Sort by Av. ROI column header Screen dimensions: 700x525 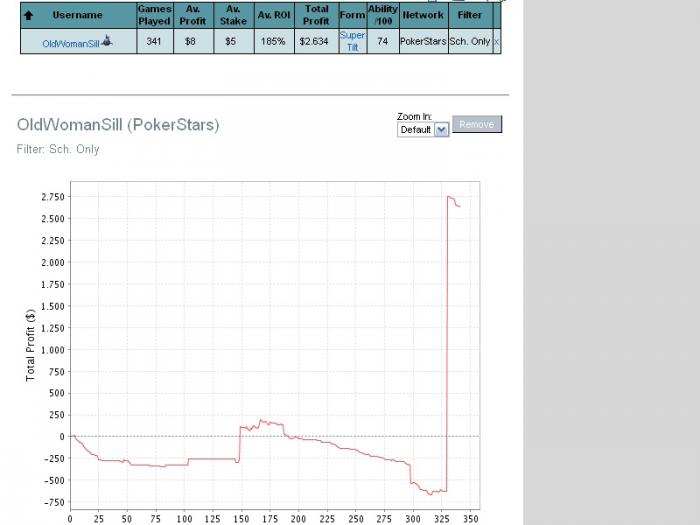point(274,15)
